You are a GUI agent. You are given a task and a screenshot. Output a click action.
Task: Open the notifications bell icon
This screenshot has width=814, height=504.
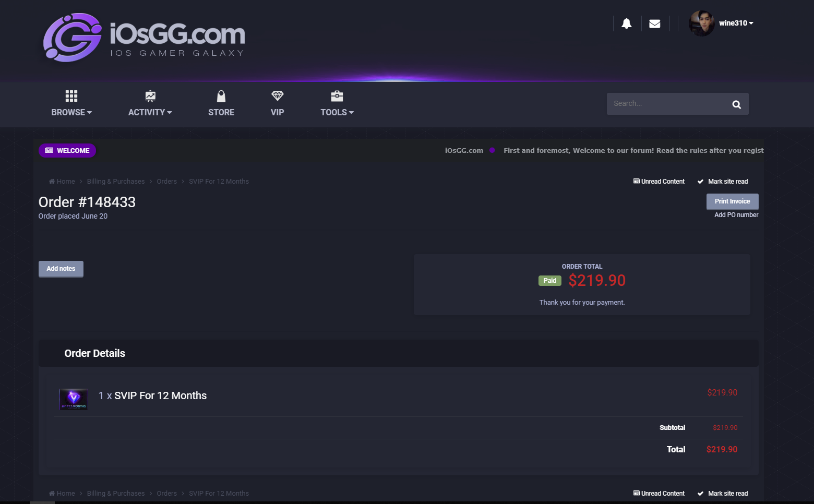point(627,23)
